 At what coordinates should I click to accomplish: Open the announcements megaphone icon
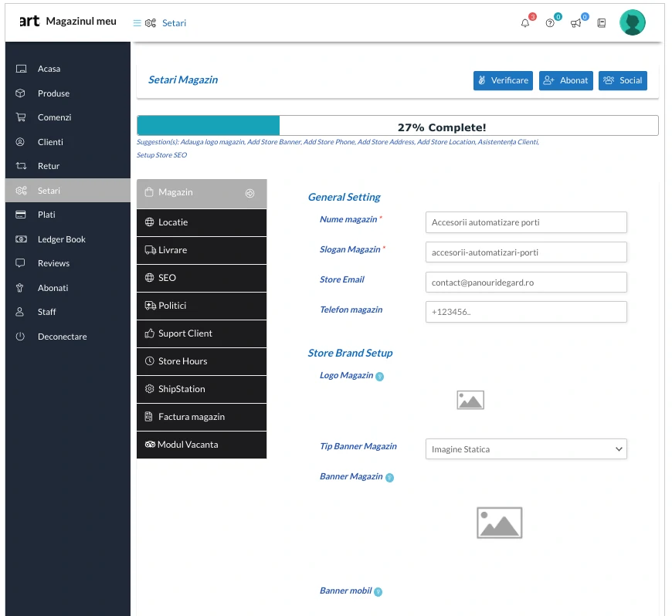(575, 23)
